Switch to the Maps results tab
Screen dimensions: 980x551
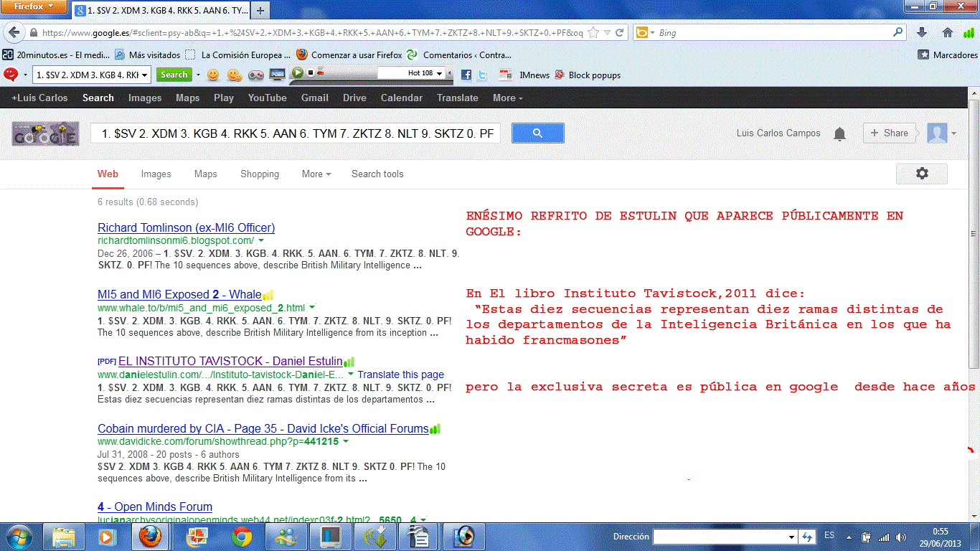coord(205,174)
